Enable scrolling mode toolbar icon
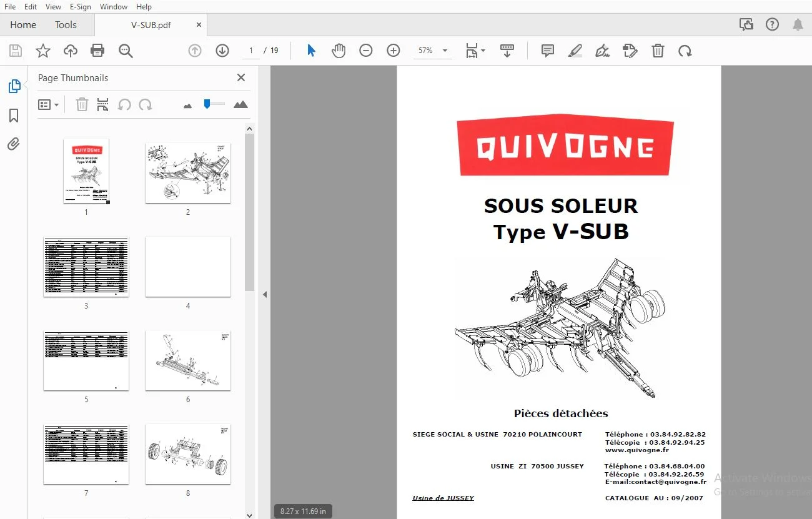This screenshot has width=812, height=519. pyautogui.click(x=507, y=51)
